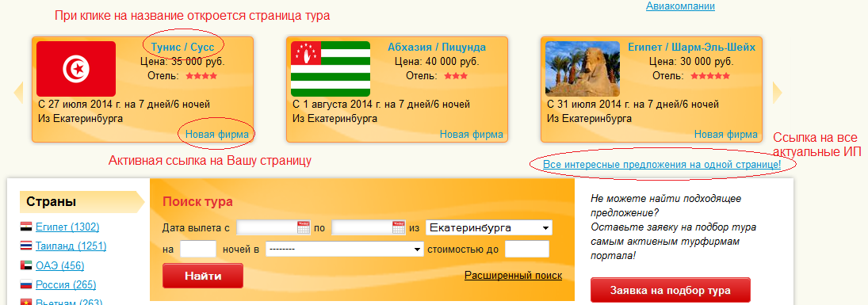Image resolution: width=868 pixels, height=305 pixels.
Task: Click Tunisia flag thumbnail
Action: click(76, 69)
